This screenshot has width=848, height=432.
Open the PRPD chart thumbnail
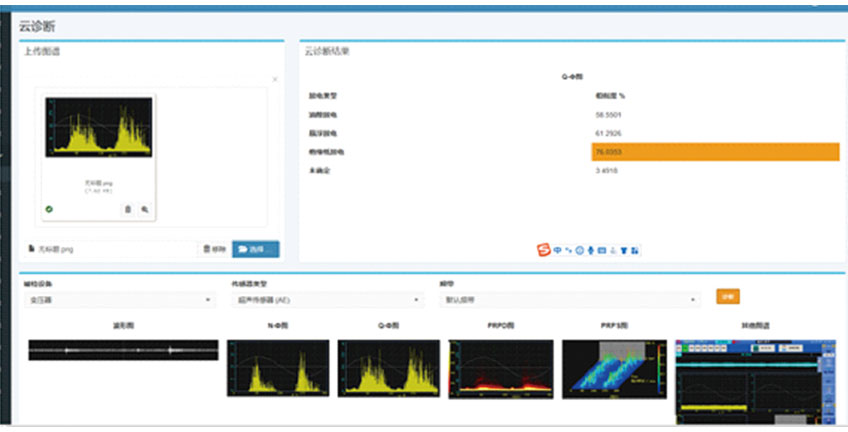tap(500, 366)
